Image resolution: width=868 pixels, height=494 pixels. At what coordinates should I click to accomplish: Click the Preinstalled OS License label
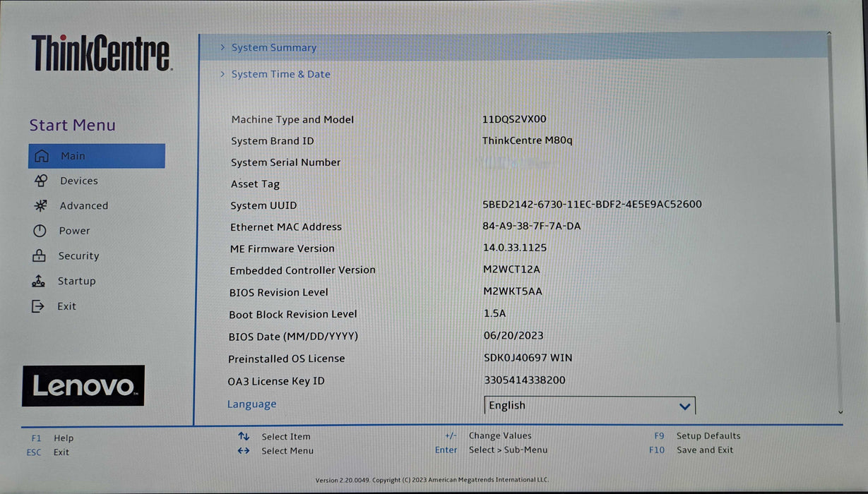[x=286, y=359]
